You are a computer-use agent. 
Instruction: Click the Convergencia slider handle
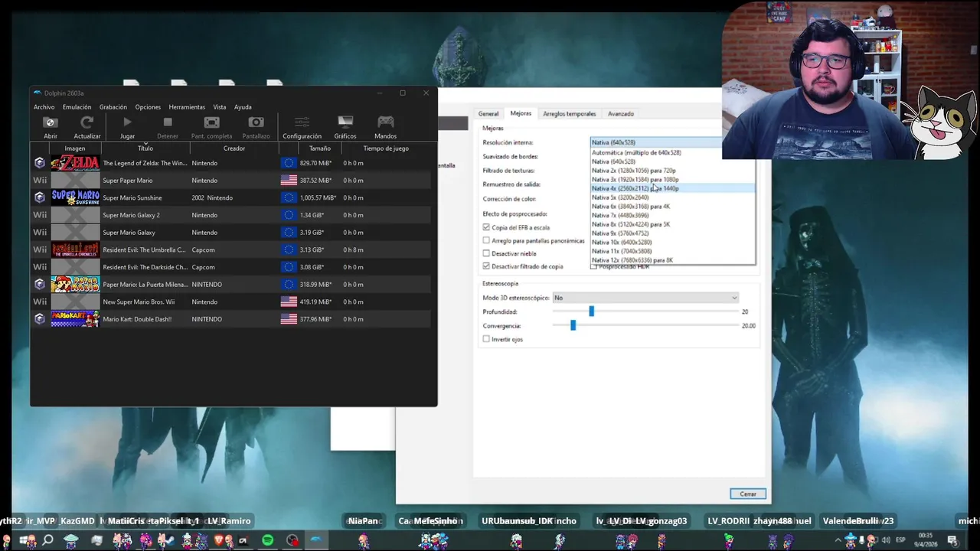[573, 325]
